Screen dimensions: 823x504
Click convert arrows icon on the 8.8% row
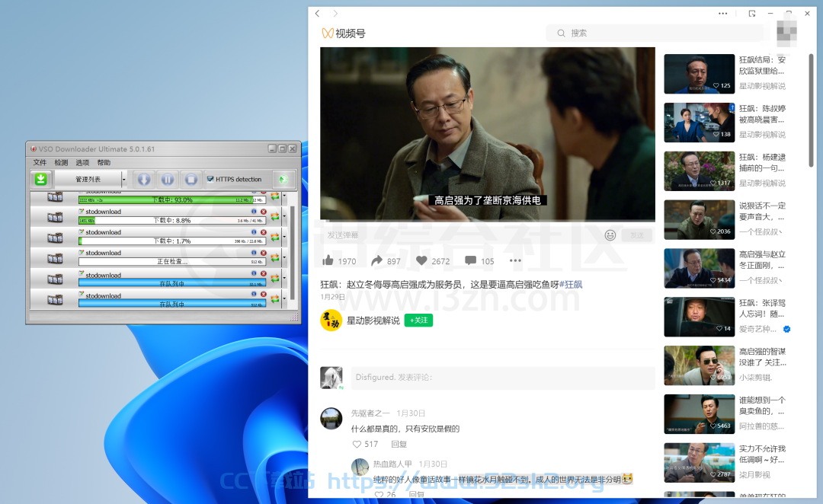point(275,216)
